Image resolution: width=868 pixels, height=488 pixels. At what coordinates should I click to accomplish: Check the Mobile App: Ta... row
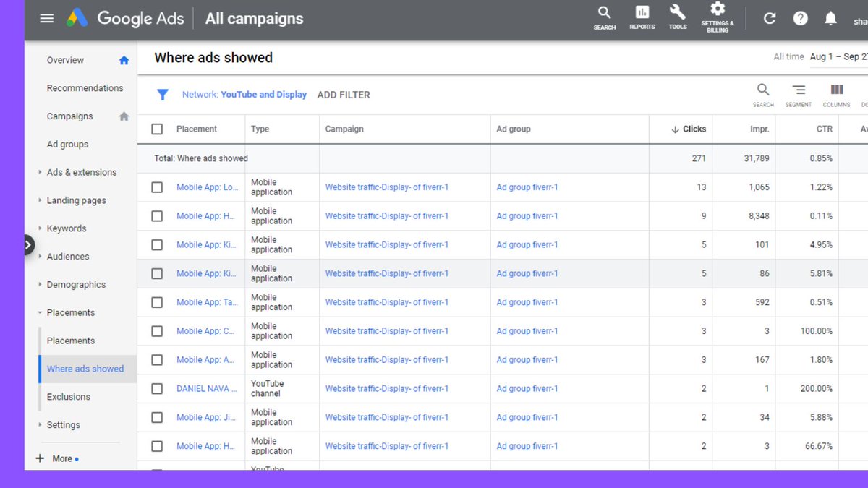(157, 302)
